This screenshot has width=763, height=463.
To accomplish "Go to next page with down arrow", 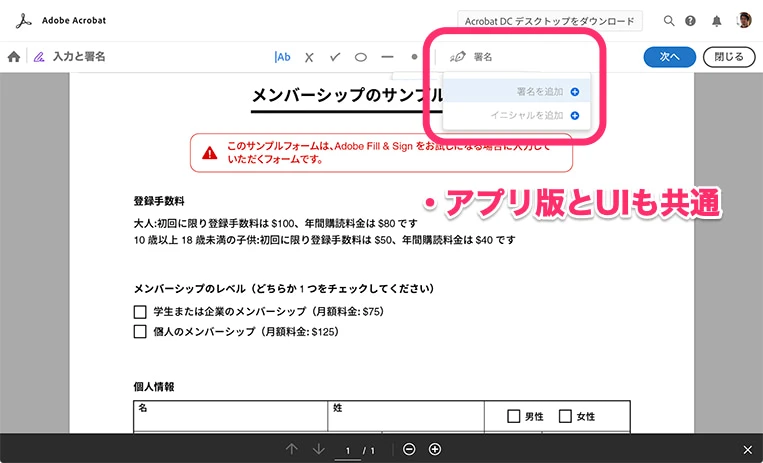I will pyautogui.click(x=319, y=449).
